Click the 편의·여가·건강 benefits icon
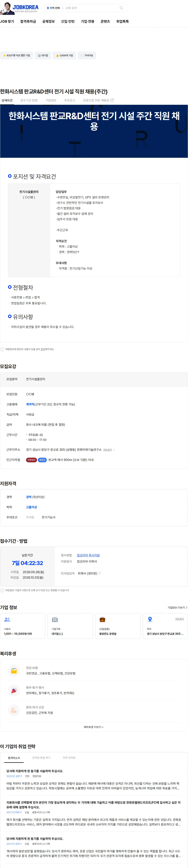The height and width of the screenshot is (868, 188). pos(14,710)
